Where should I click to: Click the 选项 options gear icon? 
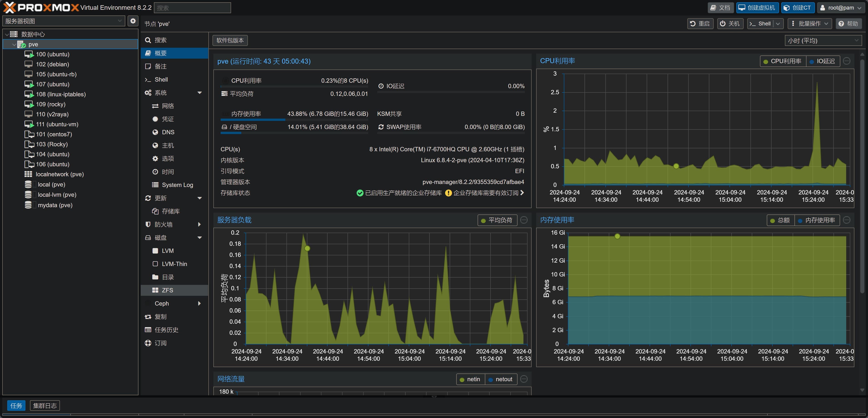coord(155,159)
